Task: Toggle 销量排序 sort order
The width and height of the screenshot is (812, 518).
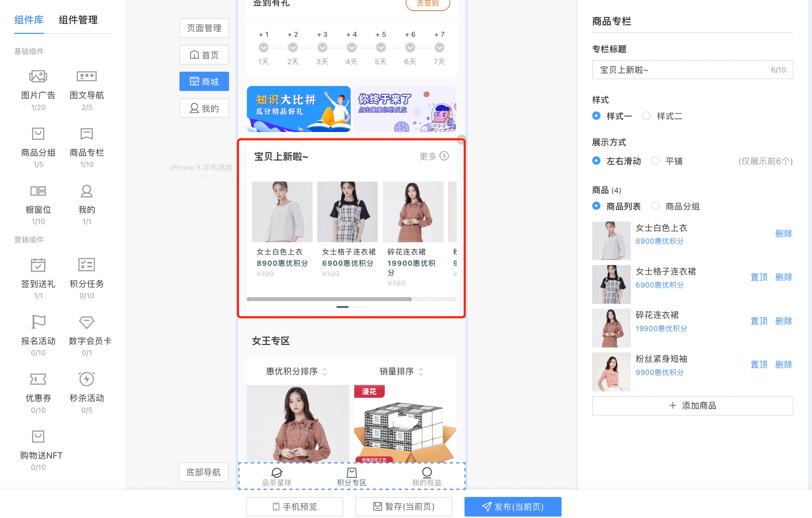Action: point(421,372)
